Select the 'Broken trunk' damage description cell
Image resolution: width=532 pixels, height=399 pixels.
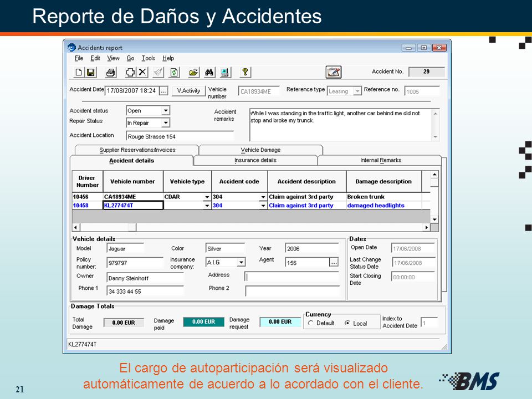click(x=383, y=197)
